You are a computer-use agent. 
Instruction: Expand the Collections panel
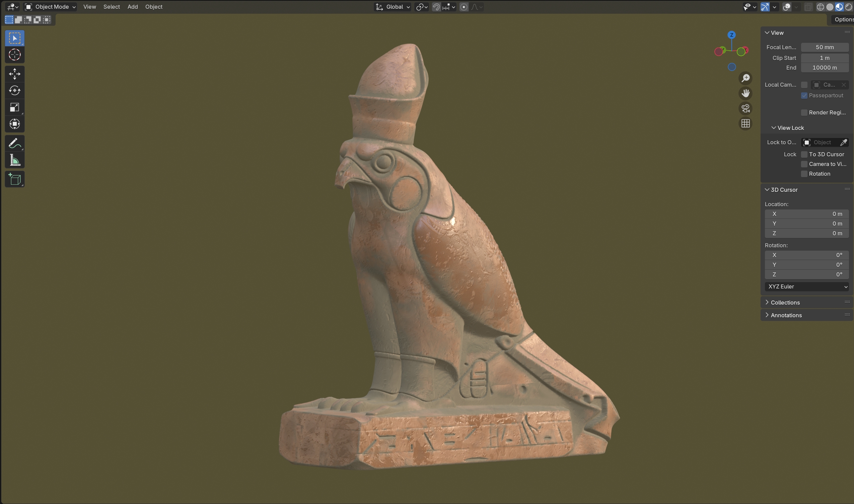(x=785, y=303)
